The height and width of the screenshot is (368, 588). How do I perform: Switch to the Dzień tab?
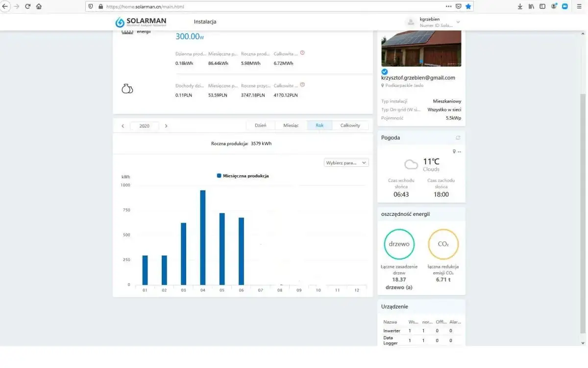[261, 126]
